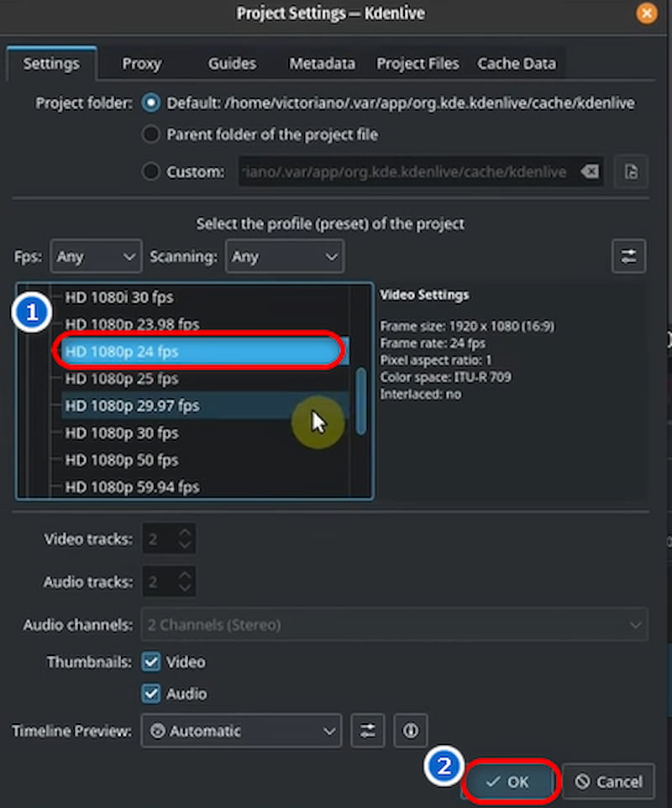Browse for a custom project folder

631,171
